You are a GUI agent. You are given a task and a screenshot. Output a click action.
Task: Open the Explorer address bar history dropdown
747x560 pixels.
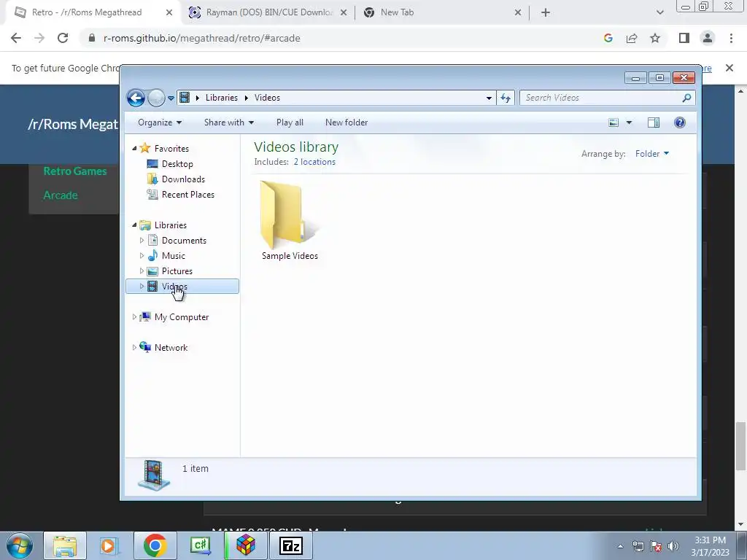click(x=489, y=98)
